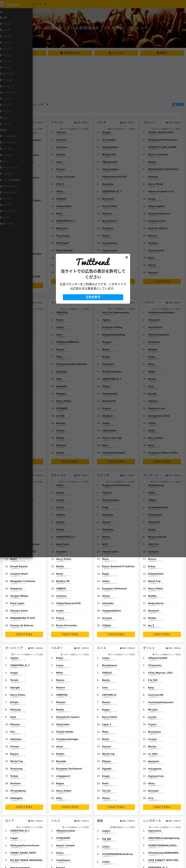
Task: Click the 広告を許可 button
Action: pyautogui.click(x=93, y=297)
